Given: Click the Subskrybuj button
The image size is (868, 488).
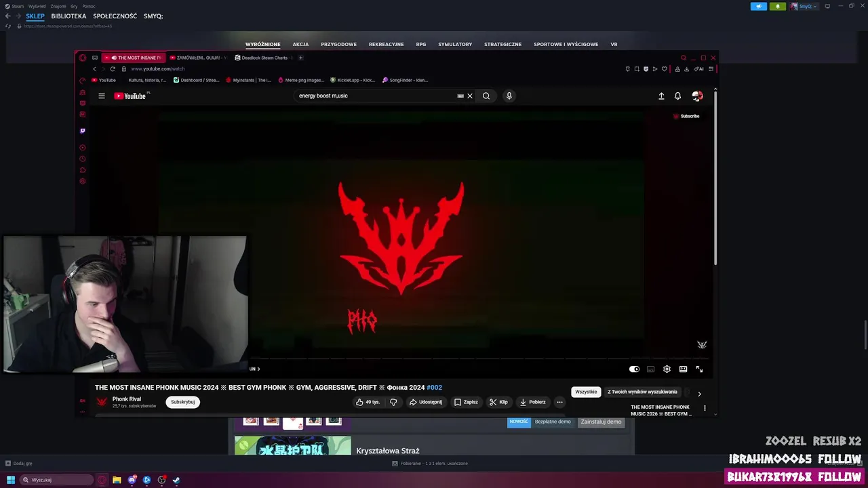Looking at the screenshot, I should [183, 402].
